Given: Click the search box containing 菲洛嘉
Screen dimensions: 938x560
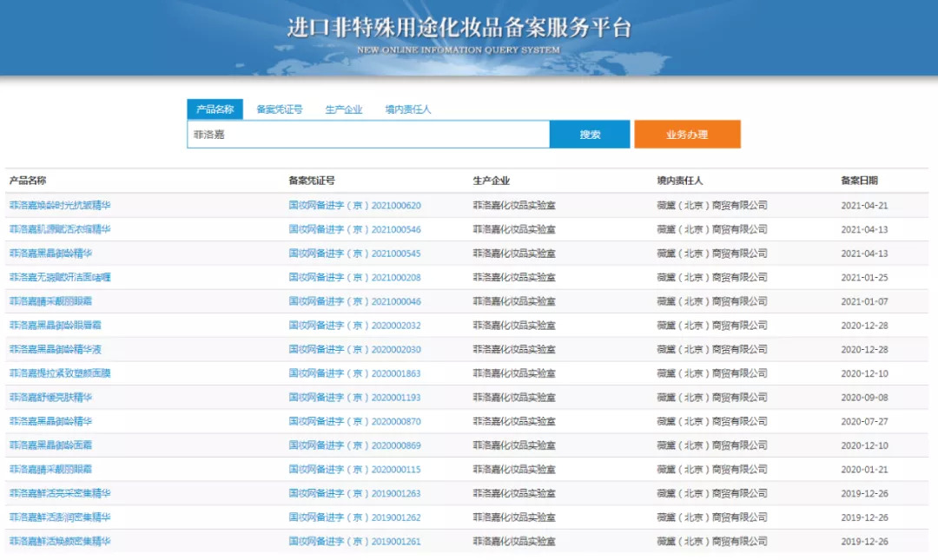Looking at the screenshot, I should (367, 135).
